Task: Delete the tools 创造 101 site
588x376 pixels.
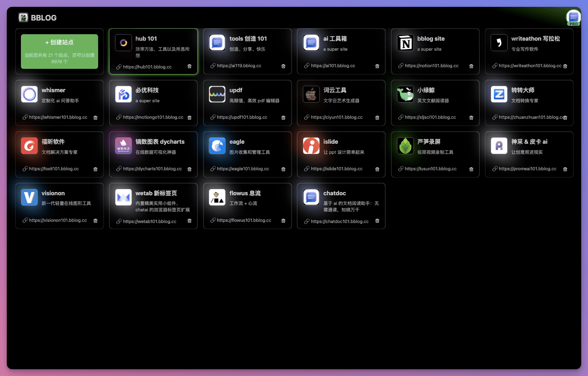Action: 283,66
